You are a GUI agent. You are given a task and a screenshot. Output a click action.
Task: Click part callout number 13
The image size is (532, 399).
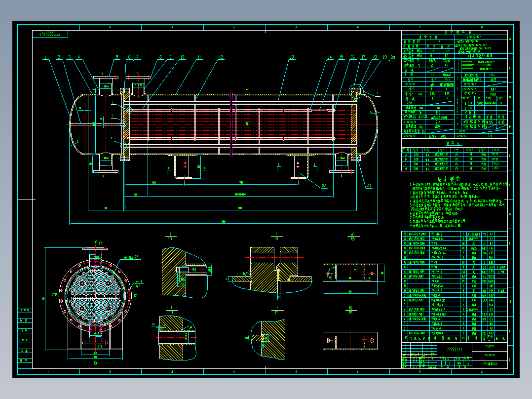(292, 57)
